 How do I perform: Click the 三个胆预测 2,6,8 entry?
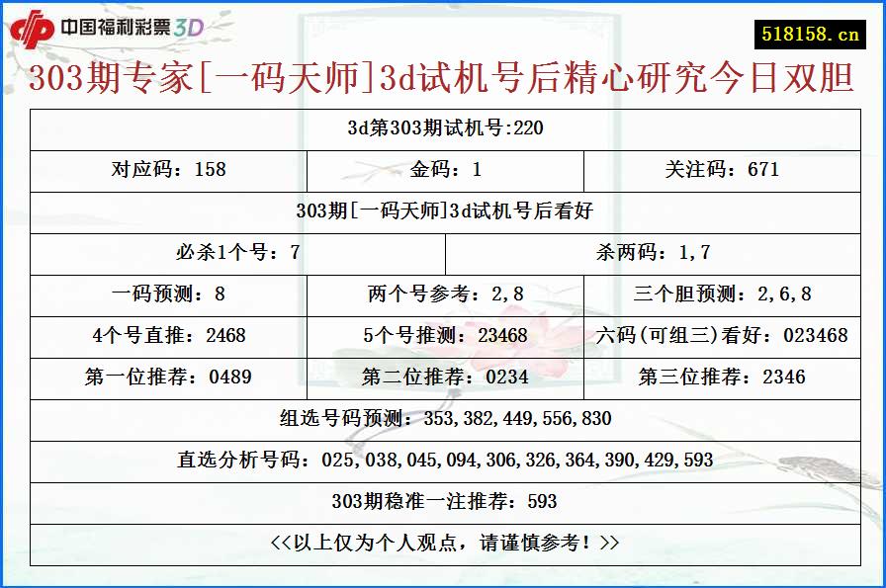coord(720,294)
